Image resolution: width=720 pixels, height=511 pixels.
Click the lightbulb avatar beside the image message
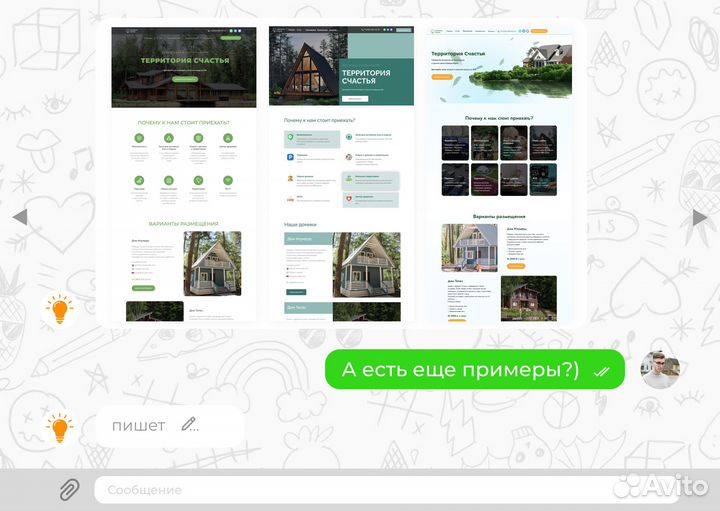[x=60, y=311]
